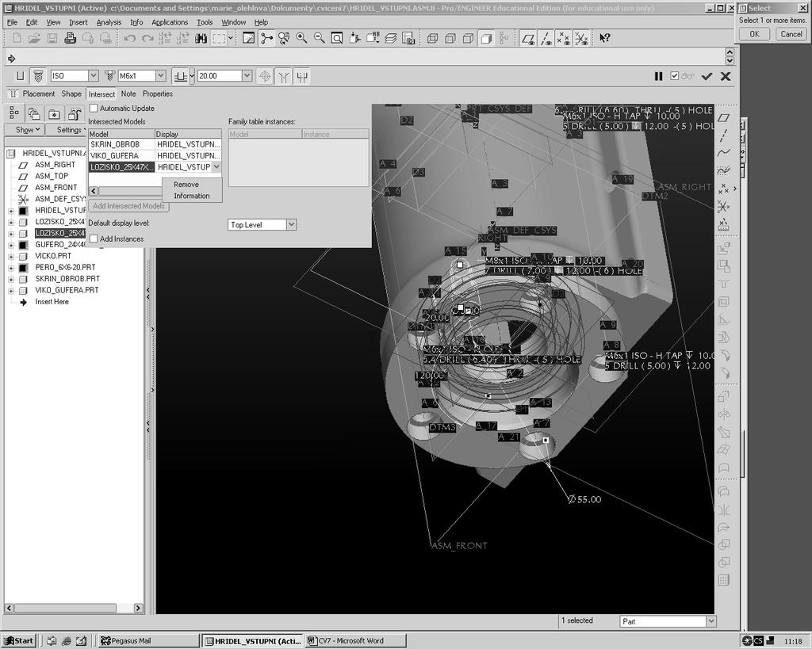Expand the PERO_6X6-20.PRT tree node
Image resolution: width=812 pixels, height=649 pixels.
coord(11,268)
